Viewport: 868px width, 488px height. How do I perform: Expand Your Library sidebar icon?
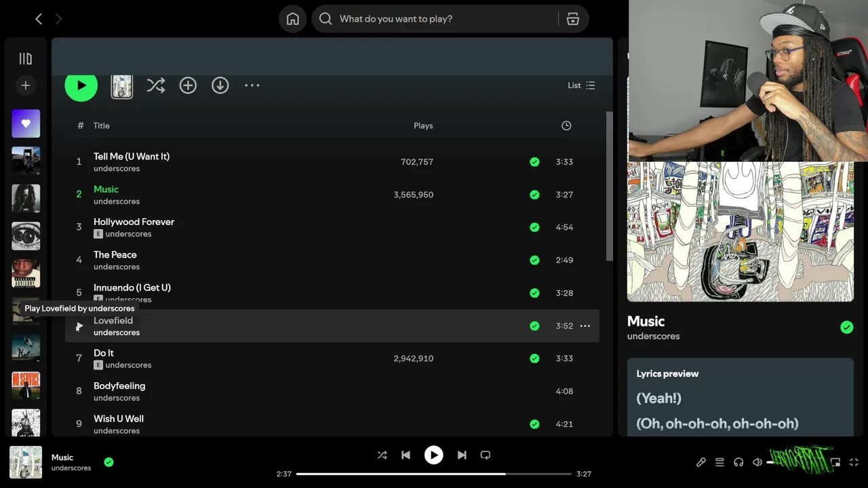tap(26, 59)
